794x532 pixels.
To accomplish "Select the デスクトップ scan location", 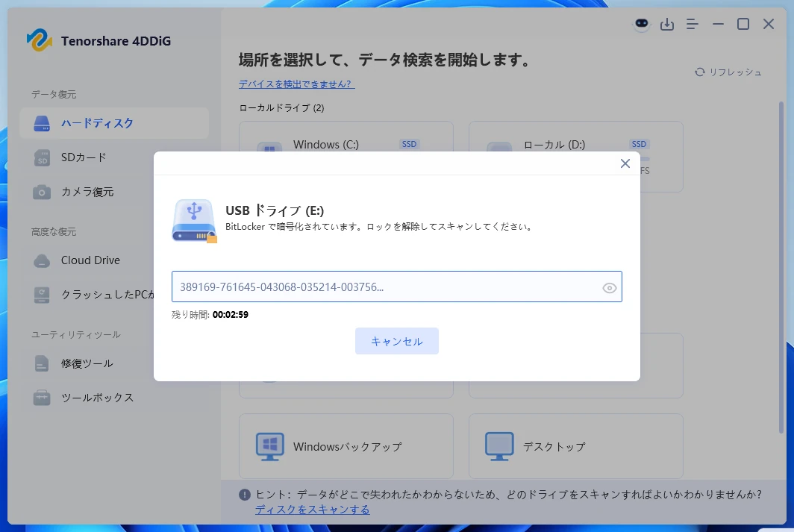I will click(x=575, y=447).
